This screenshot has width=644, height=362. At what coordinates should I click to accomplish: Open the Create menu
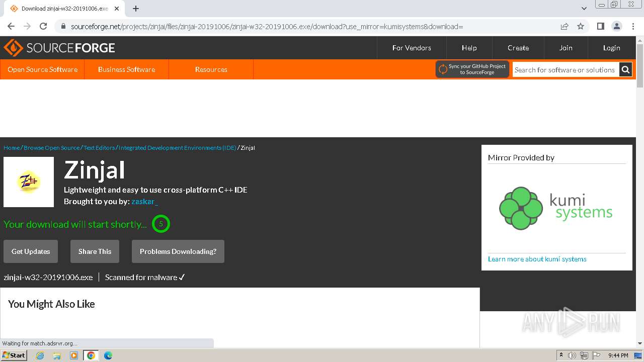[x=518, y=48]
